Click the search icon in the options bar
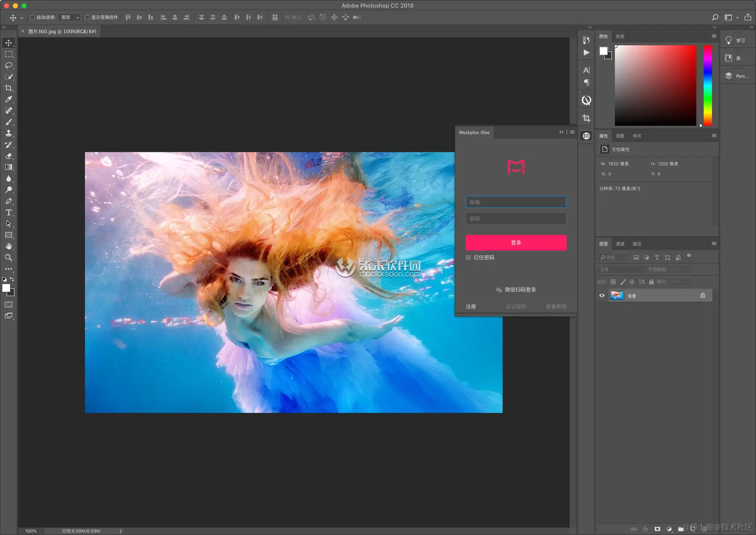This screenshot has width=756, height=535. coord(715,17)
